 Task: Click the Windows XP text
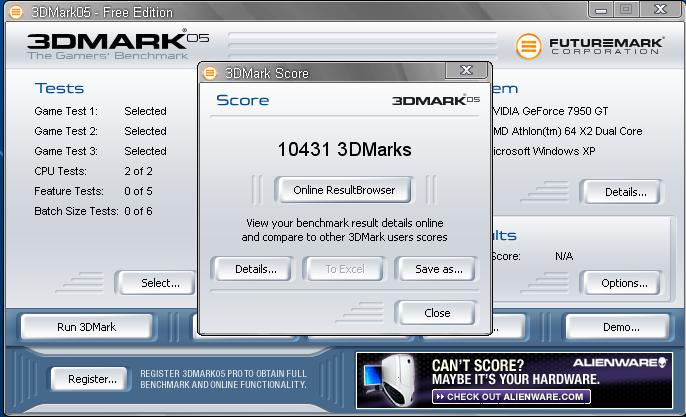pos(564,151)
